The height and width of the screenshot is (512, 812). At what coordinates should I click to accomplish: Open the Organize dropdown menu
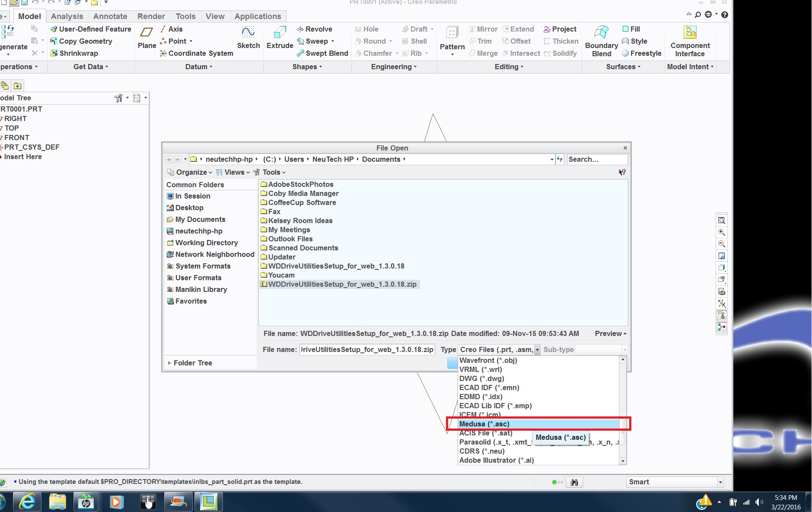pyautogui.click(x=190, y=172)
